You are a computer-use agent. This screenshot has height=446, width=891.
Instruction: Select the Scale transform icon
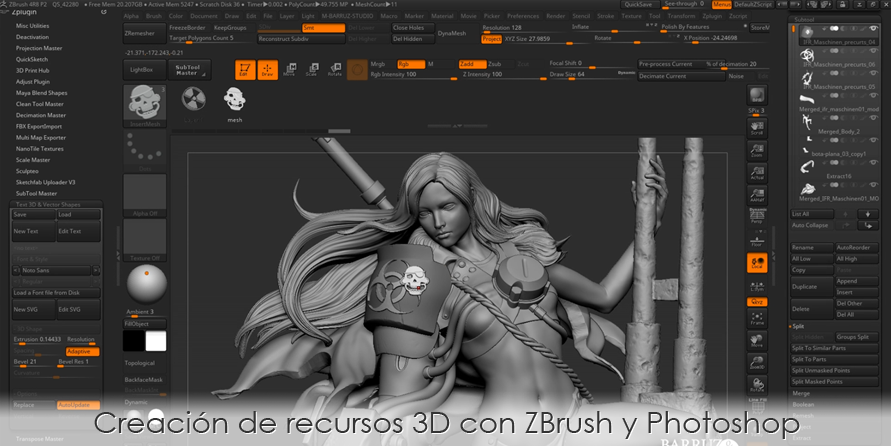point(312,70)
